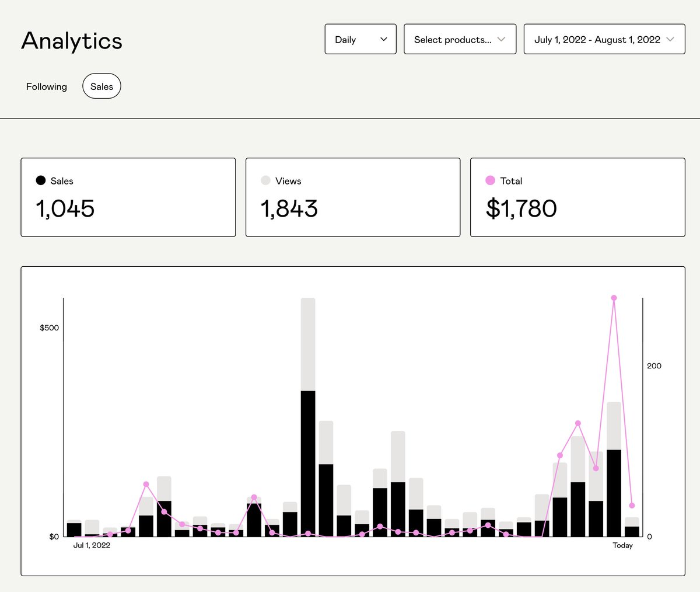Click the 200 right-axis label
The width and height of the screenshot is (700, 592).
654,366
